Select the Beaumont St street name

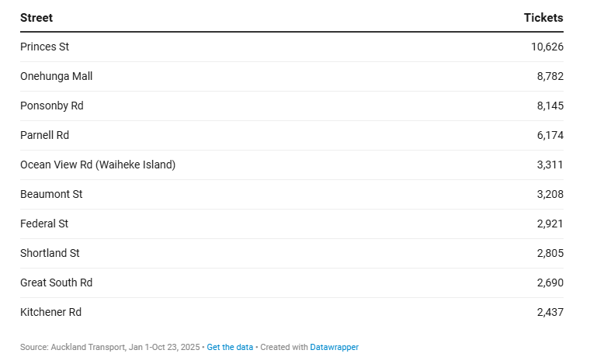51,194
